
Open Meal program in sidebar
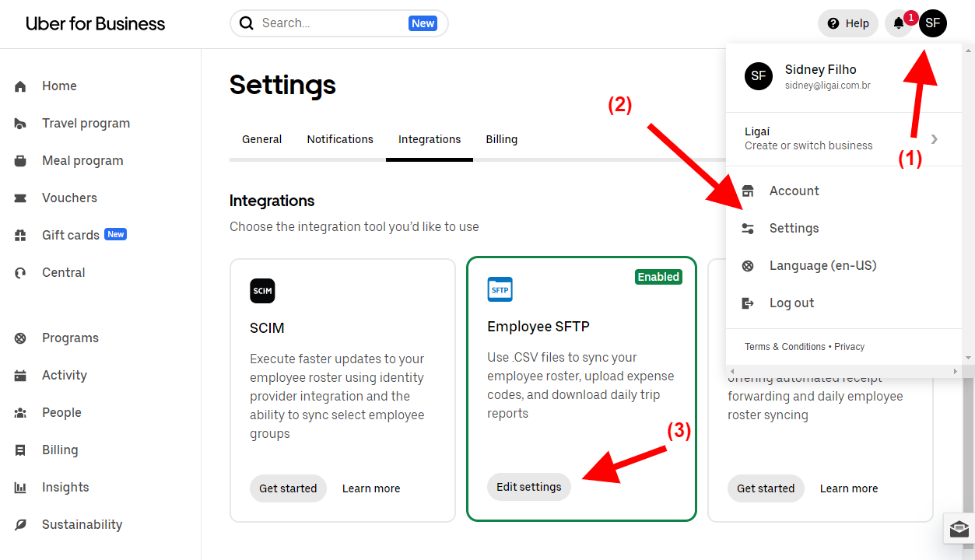(x=82, y=161)
